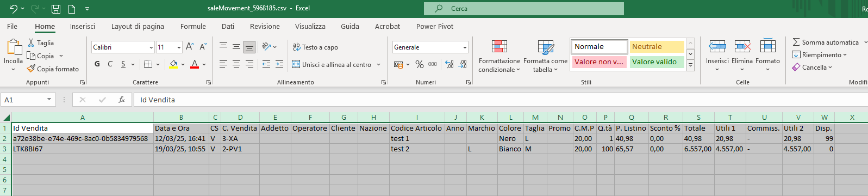Apply the yellow fill color bucket

coord(173,64)
